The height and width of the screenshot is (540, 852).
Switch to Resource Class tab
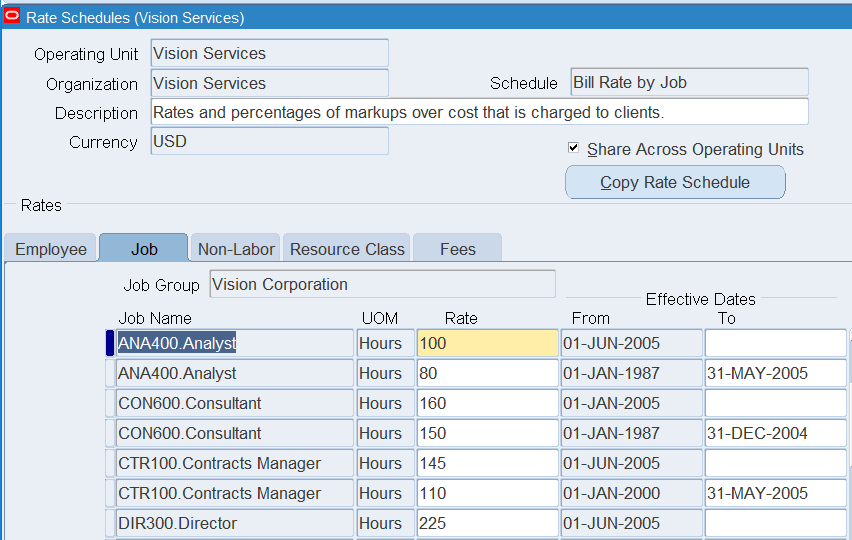coord(347,249)
